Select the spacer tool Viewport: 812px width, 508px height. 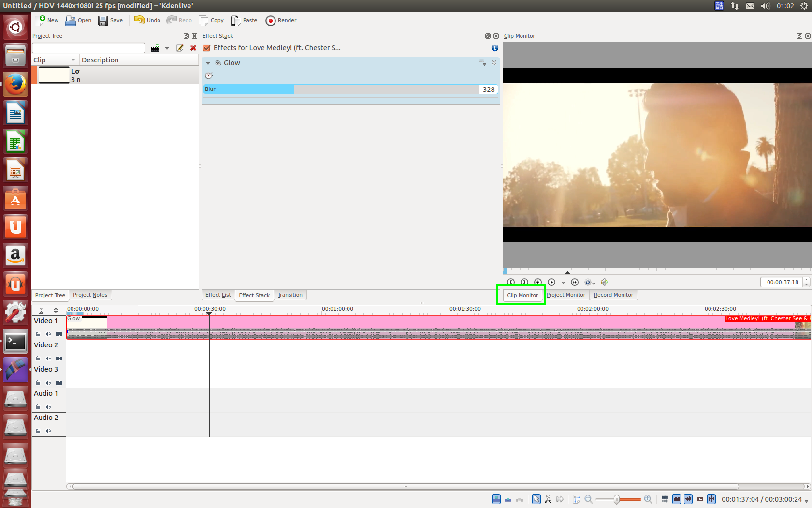(560, 499)
